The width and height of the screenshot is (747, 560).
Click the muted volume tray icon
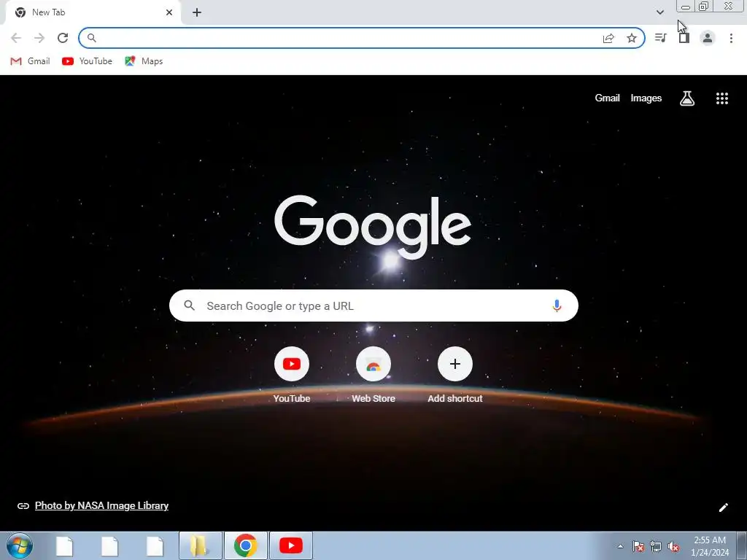pyautogui.click(x=673, y=547)
